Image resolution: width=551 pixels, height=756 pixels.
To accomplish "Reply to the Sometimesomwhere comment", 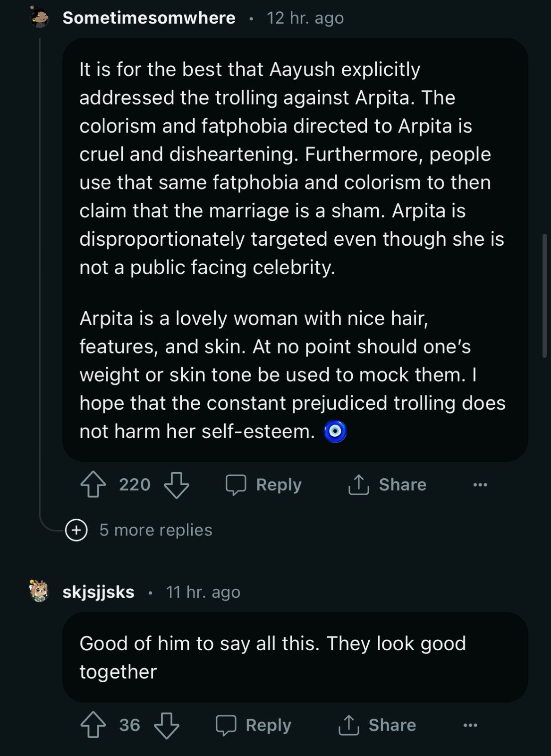I will [264, 484].
